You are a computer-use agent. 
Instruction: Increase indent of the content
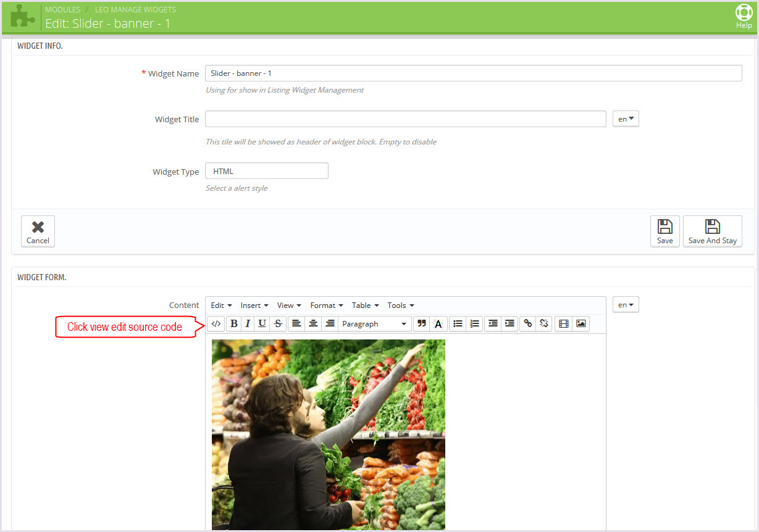(509, 323)
